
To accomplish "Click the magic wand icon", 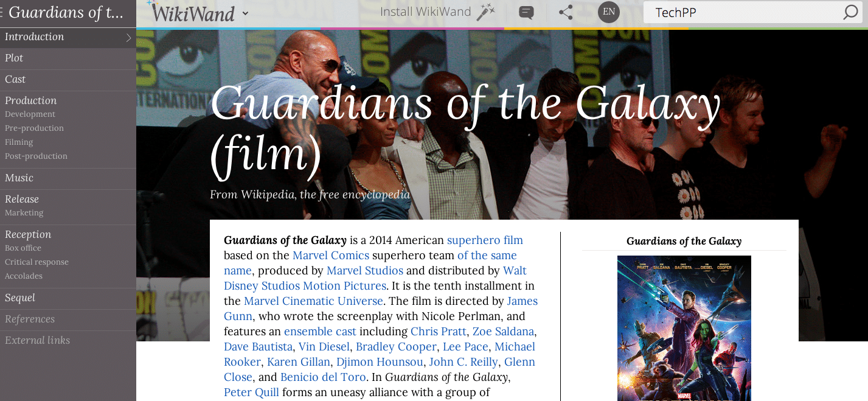I will point(485,12).
